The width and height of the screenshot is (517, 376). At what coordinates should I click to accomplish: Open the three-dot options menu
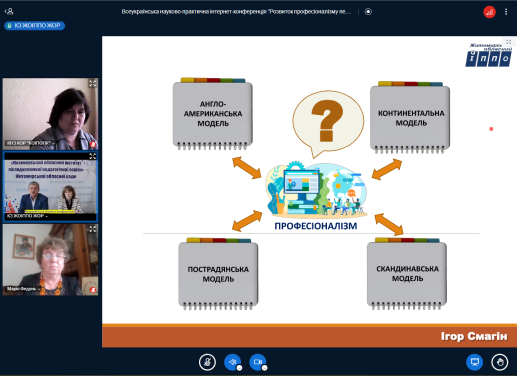pyautogui.click(x=506, y=12)
